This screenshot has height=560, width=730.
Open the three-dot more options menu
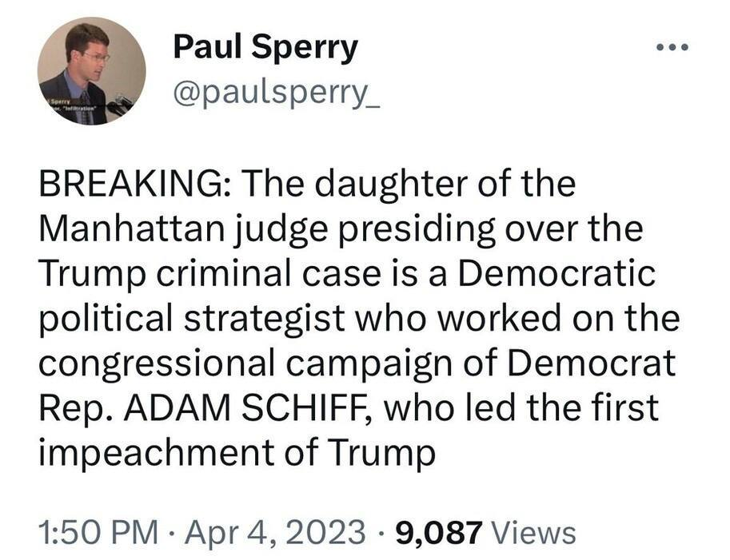(x=672, y=48)
